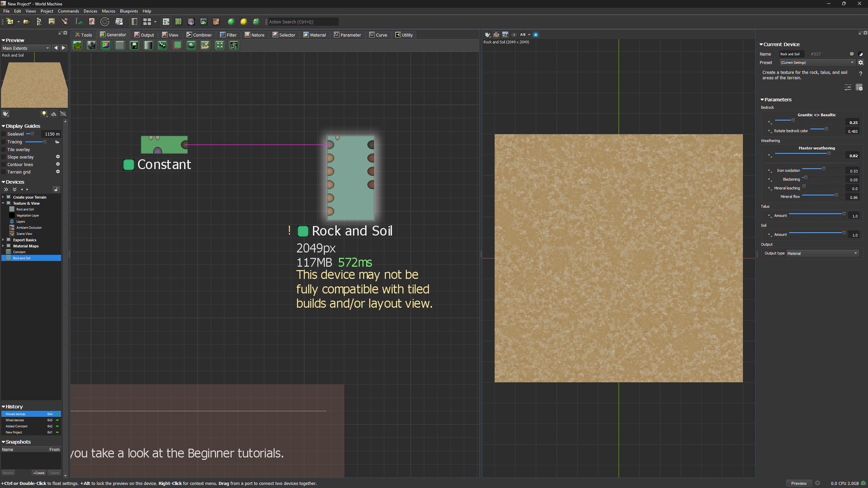868x488 pixels.
Task: Click the green build sphere icon
Action: [231, 22]
